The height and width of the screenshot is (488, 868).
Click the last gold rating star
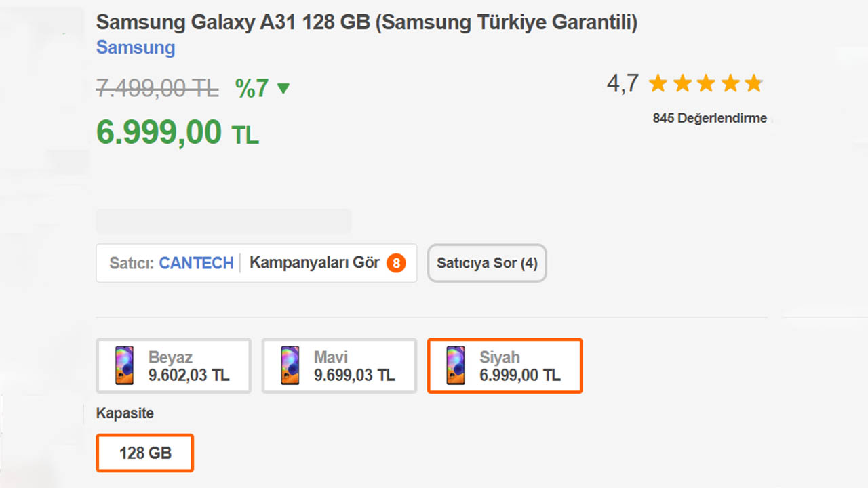point(753,83)
